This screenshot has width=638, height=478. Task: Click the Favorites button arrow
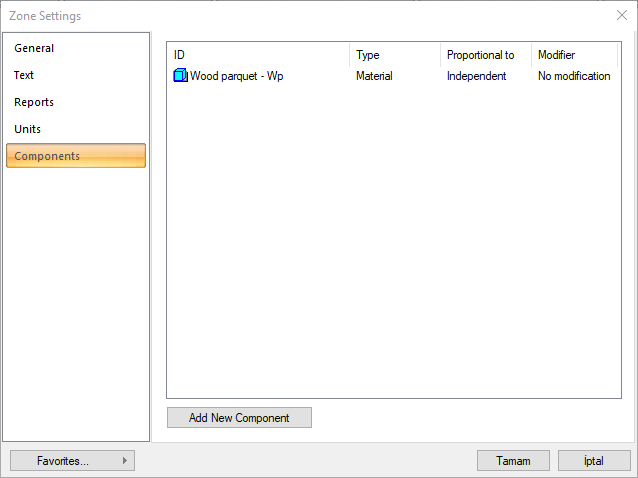[124, 461]
